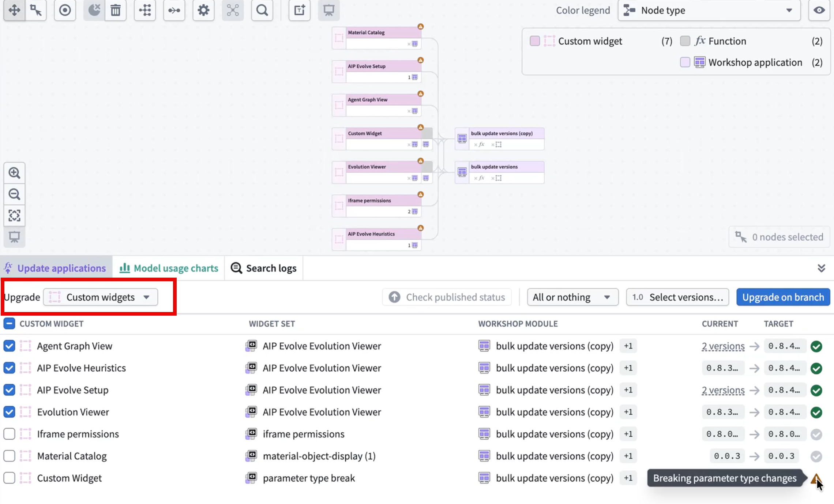834x504 pixels.
Task: Select the pan/move tool in toolbar
Action: click(14, 10)
